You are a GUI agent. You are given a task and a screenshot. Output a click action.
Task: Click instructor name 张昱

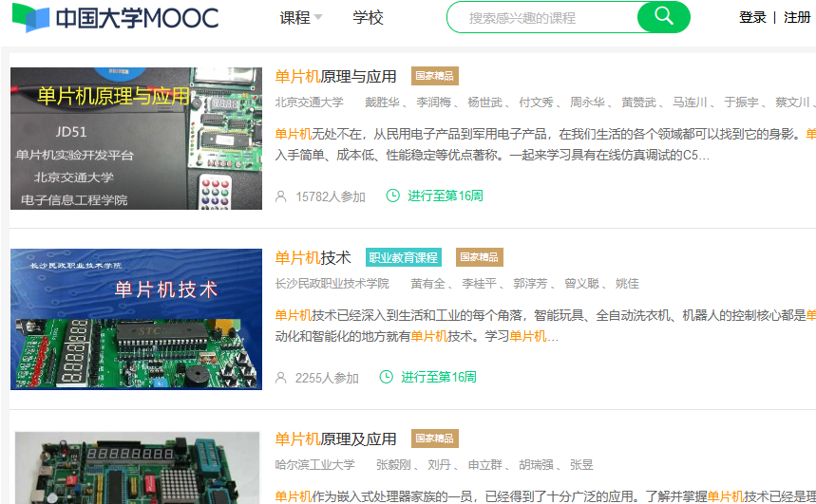point(581,464)
